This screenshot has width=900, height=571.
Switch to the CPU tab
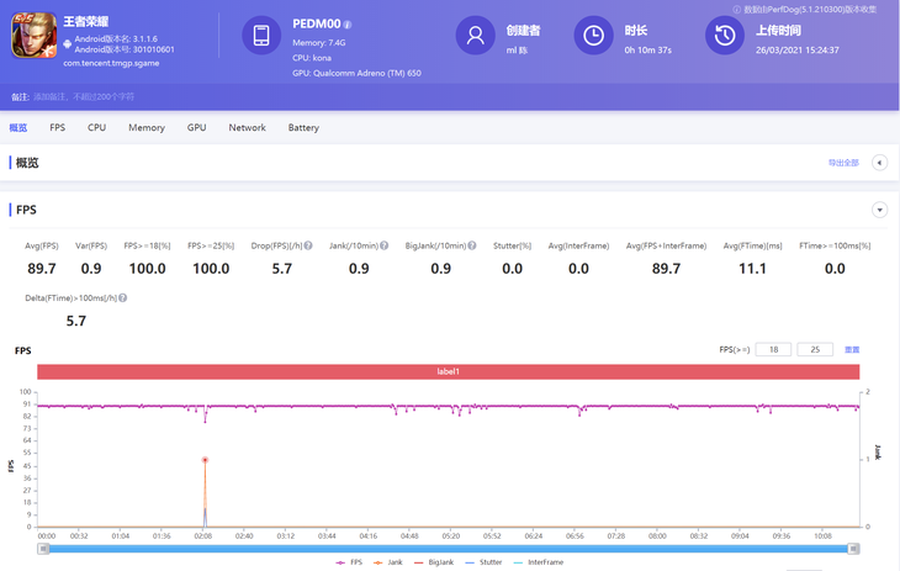[96, 128]
